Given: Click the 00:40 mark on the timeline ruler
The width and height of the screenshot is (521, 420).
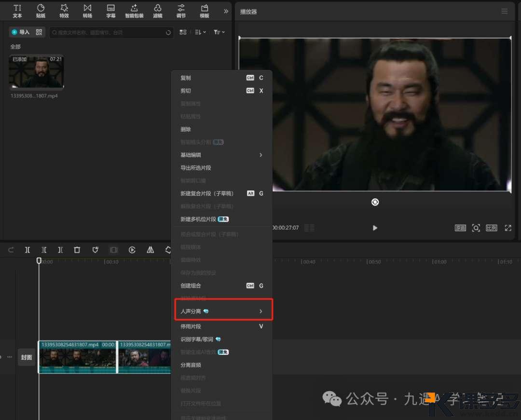Looking at the screenshot, I should [x=308, y=262].
